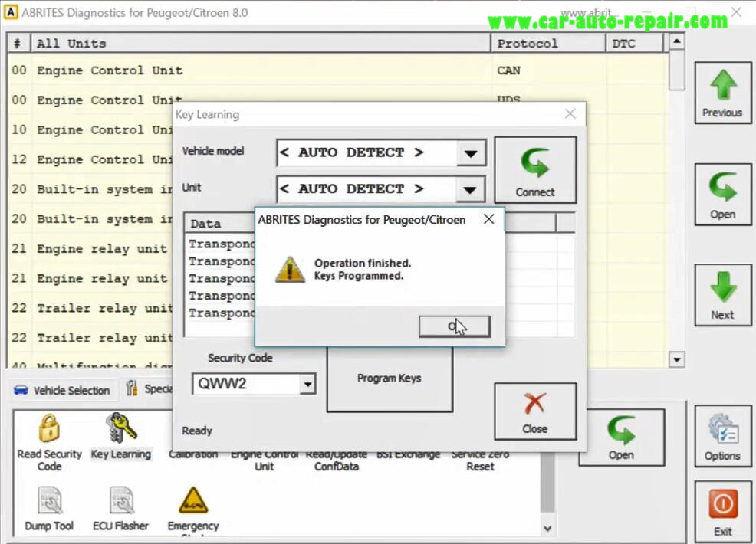Switch to the Special functions tab
Screen dimensions: 756x544
[148, 389]
